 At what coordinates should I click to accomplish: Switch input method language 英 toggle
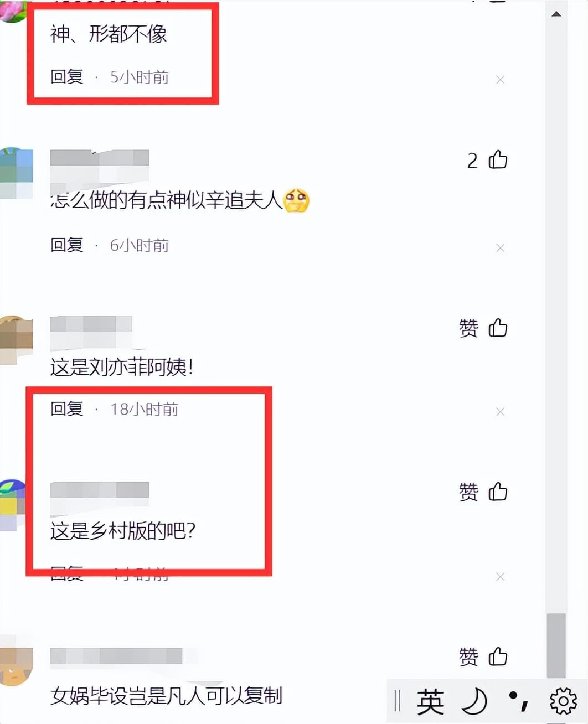click(430, 702)
